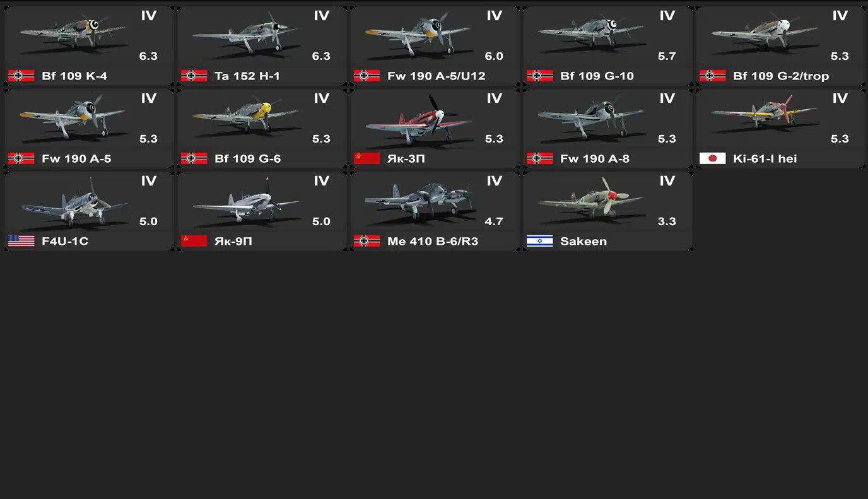This screenshot has width=868, height=499.
Task: Select the Bf 109 K-4 aircraft card
Action: (x=89, y=46)
